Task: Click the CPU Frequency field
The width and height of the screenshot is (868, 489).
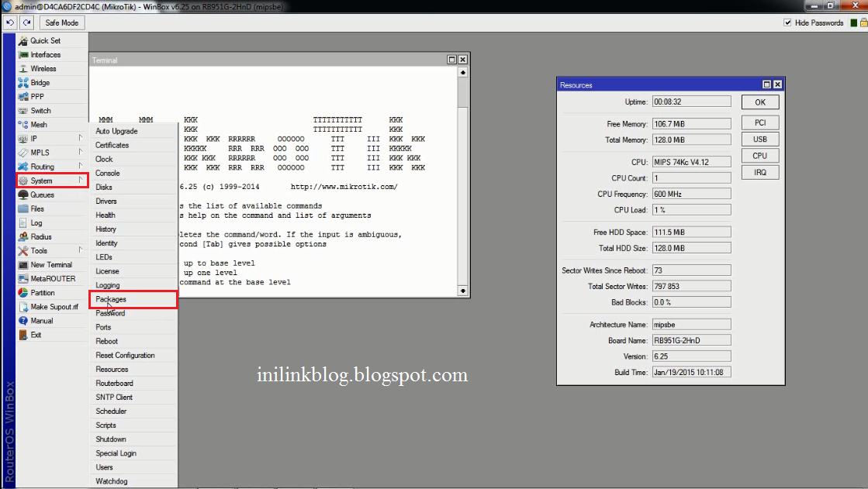Action: (691, 195)
